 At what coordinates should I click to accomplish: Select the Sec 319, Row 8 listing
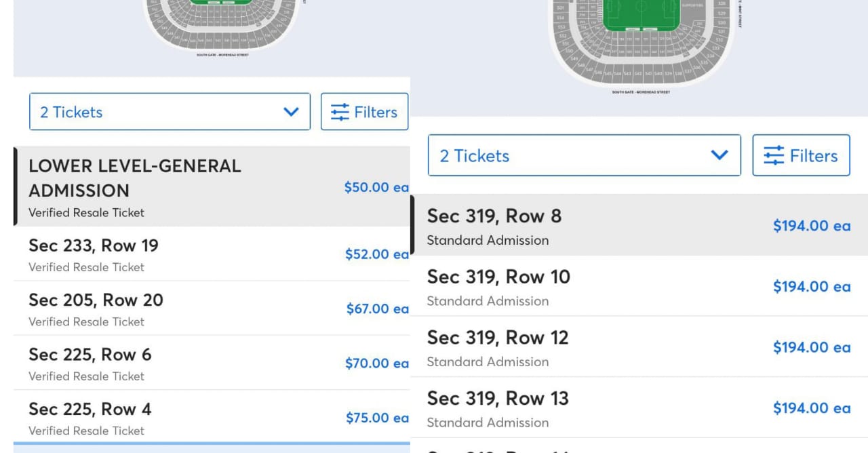[x=610, y=226]
